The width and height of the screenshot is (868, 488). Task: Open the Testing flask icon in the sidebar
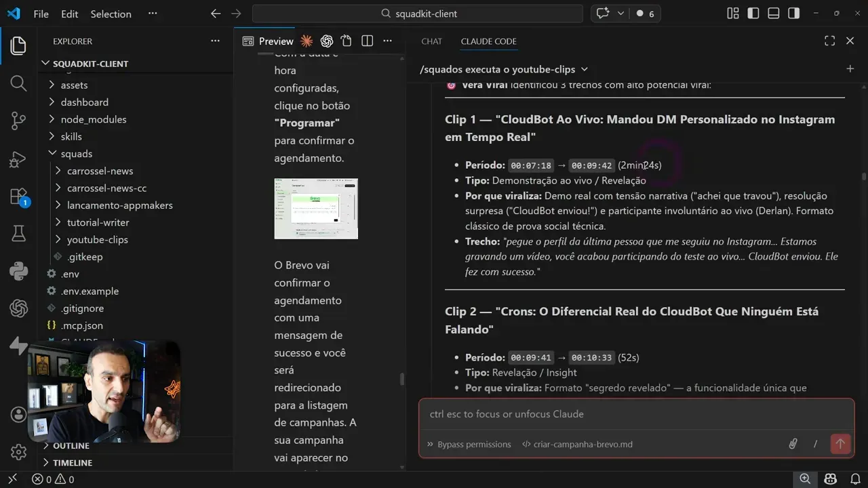pos(18,233)
